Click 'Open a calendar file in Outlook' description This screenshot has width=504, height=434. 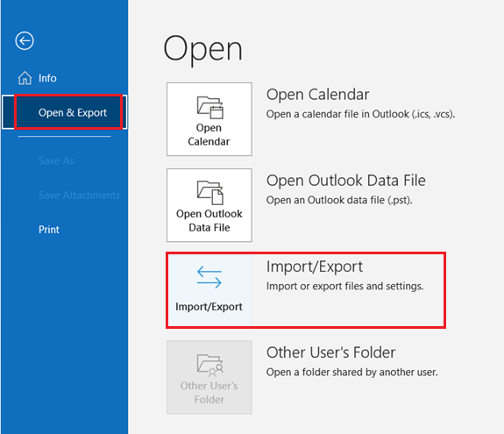point(360,114)
